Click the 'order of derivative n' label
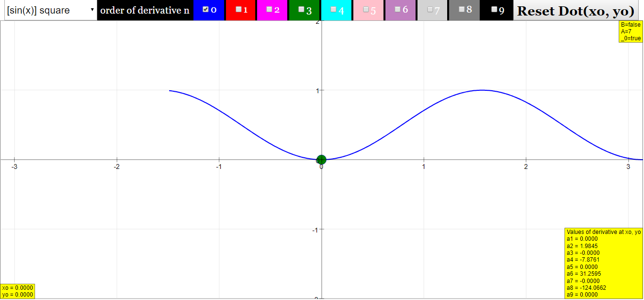644x300 pixels. pyautogui.click(x=145, y=11)
